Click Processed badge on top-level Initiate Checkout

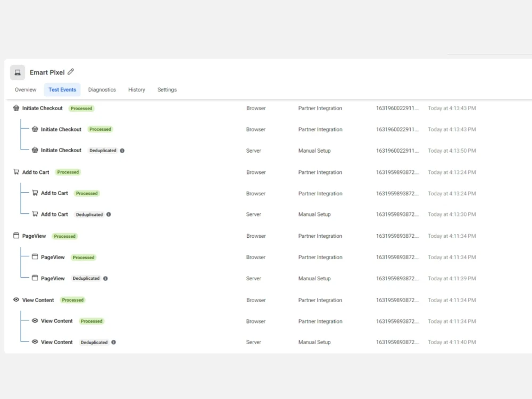(81, 109)
